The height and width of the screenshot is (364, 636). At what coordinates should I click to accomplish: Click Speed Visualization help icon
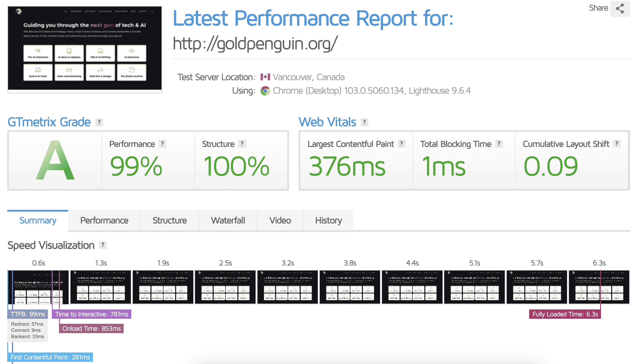point(103,245)
